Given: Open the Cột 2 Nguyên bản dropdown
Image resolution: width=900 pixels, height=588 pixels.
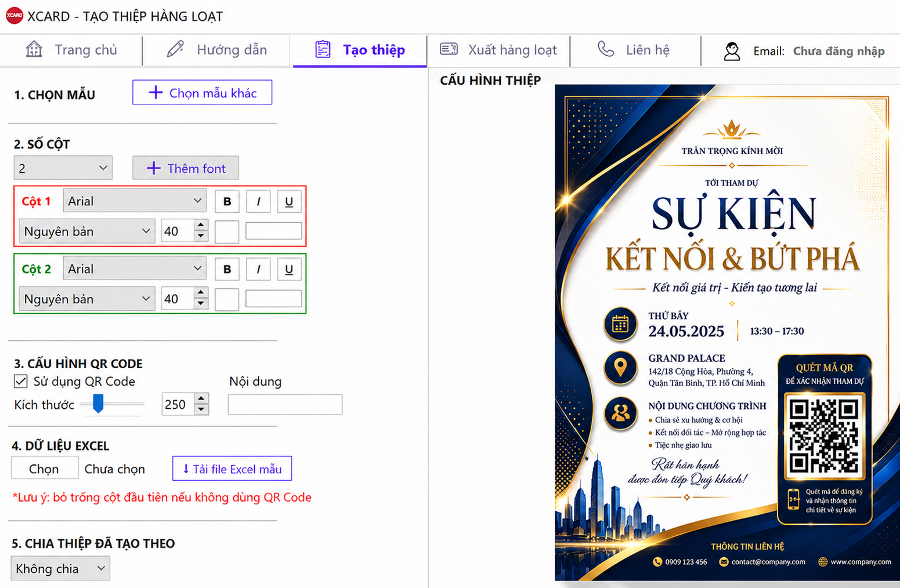Looking at the screenshot, I should point(87,299).
